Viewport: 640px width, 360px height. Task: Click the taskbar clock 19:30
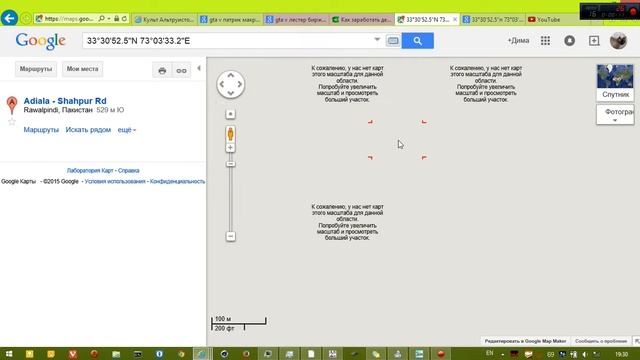621,354
